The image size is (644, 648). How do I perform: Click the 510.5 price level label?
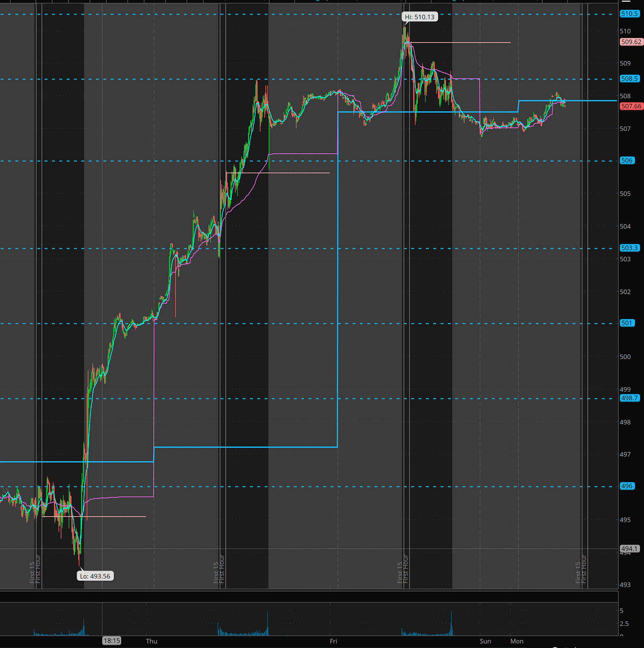click(629, 14)
